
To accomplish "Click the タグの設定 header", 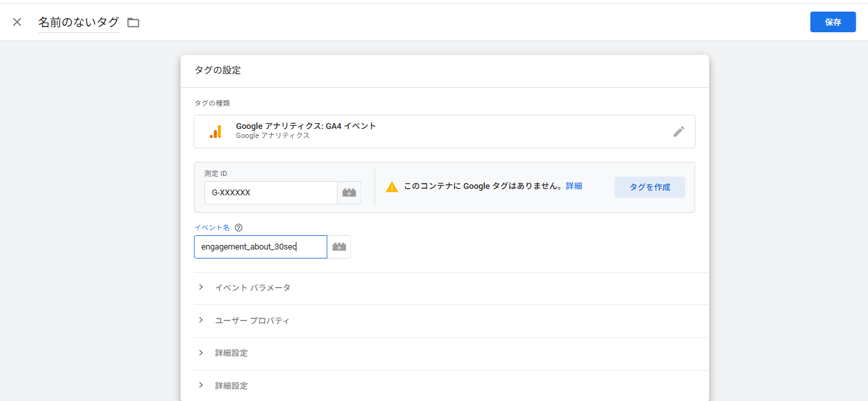I will 218,70.
